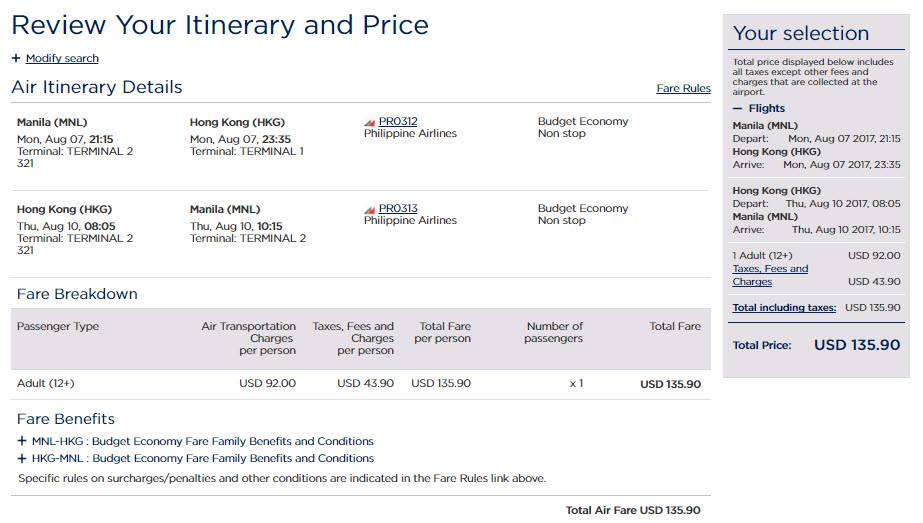The width and height of the screenshot is (923, 523).
Task: Click the Philippine Airlines logo beside PR0313
Action: [370, 209]
